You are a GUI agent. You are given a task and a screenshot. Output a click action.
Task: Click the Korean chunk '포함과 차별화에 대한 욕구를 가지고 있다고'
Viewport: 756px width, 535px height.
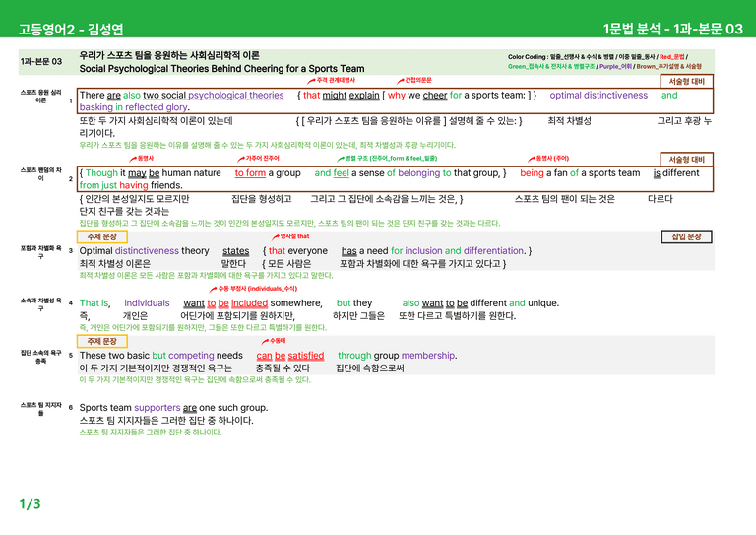click(x=419, y=264)
